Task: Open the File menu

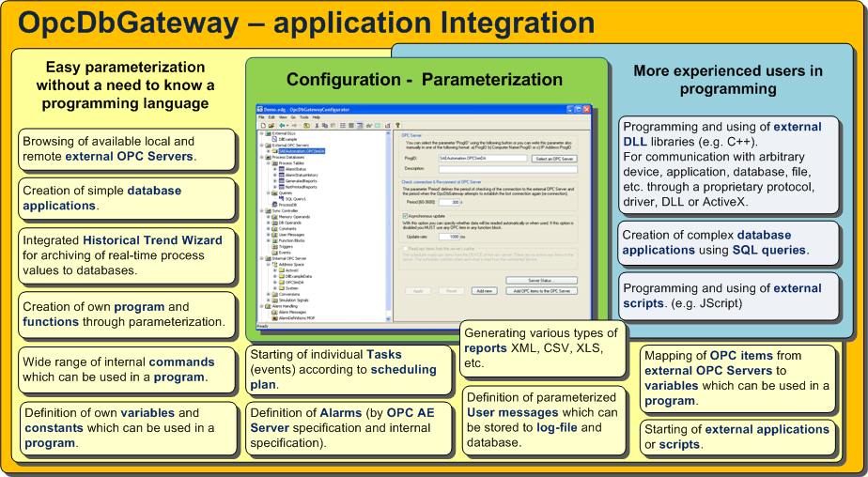Action: point(261,117)
